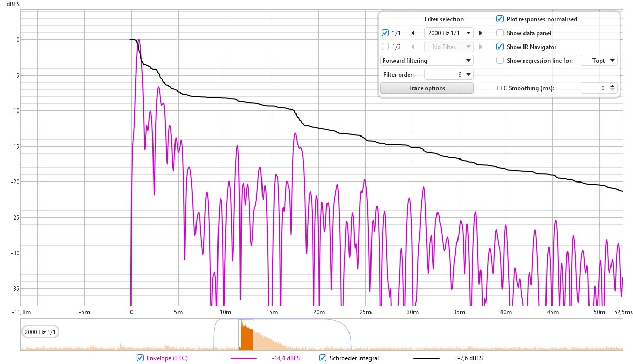Enable Show regression line checkbox

click(x=500, y=61)
